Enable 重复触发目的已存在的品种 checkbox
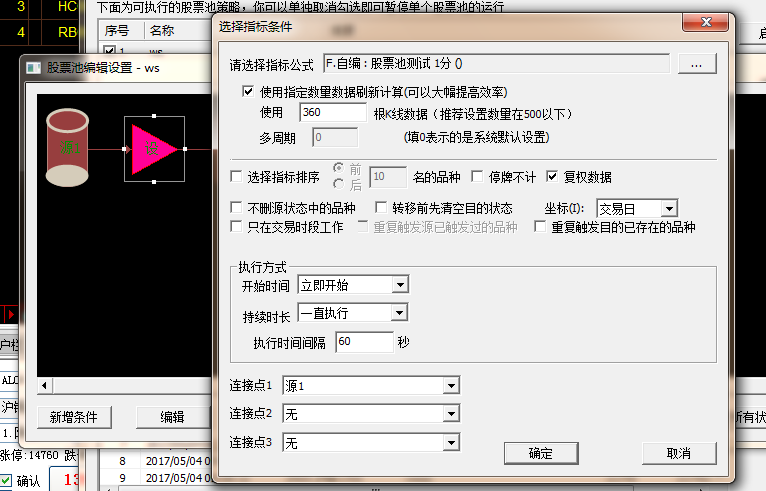The height and width of the screenshot is (491, 766). (540, 226)
